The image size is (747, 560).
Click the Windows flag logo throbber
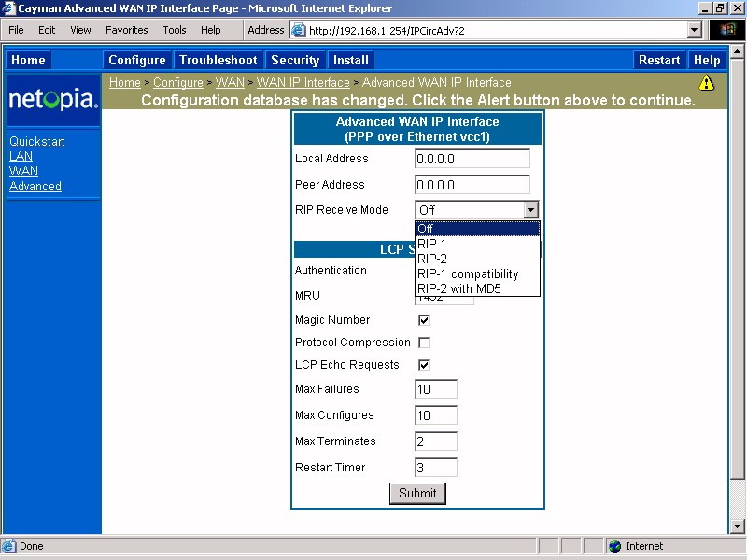click(727, 30)
